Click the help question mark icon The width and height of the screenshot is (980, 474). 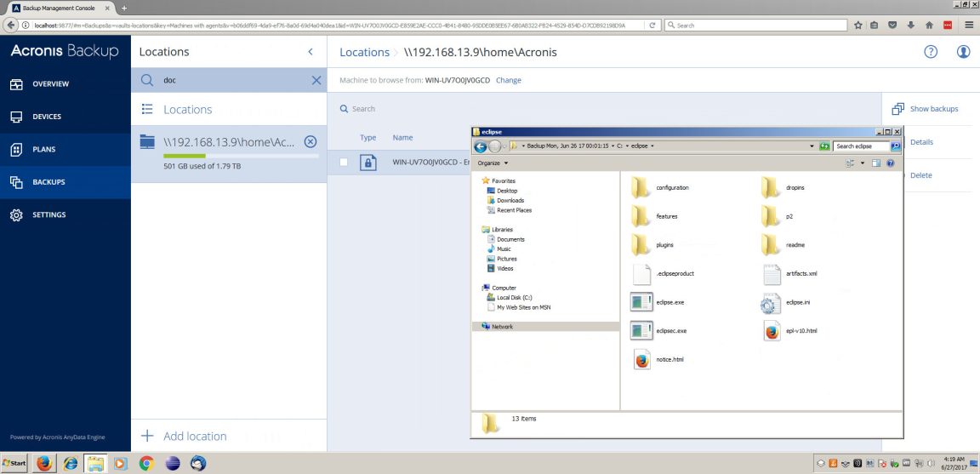coord(931,52)
